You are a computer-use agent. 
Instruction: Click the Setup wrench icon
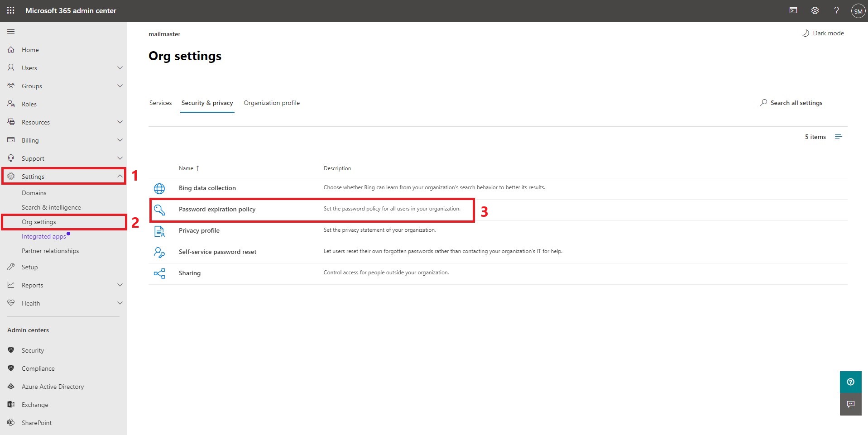click(11, 267)
